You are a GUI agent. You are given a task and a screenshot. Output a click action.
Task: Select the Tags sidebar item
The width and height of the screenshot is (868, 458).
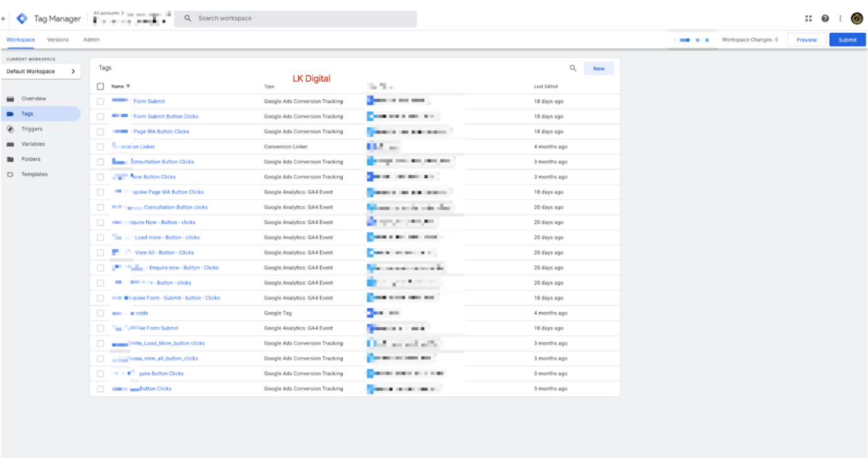(x=41, y=114)
